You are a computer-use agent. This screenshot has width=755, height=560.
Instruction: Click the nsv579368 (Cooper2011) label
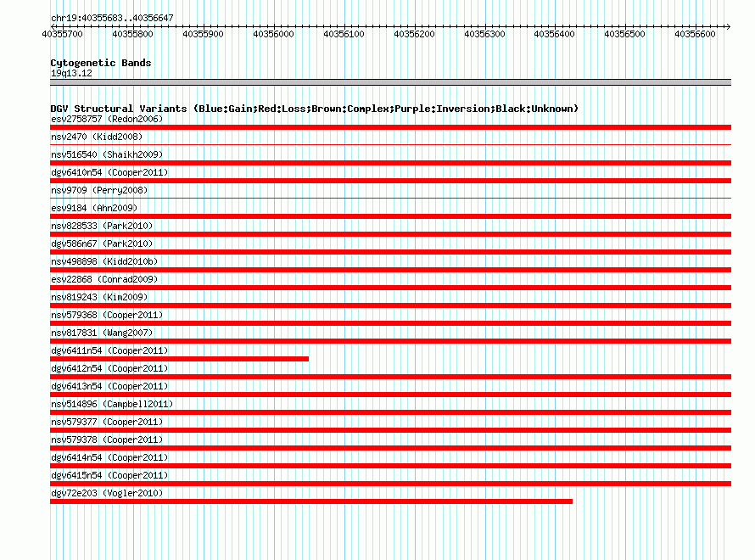tap(107, 315)
